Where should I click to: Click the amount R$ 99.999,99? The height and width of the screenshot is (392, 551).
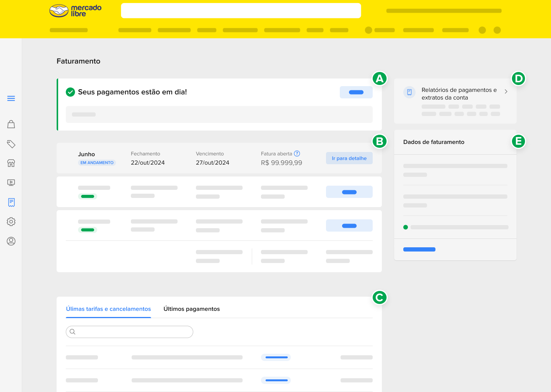pyautogui.click(x=282, y=163)
